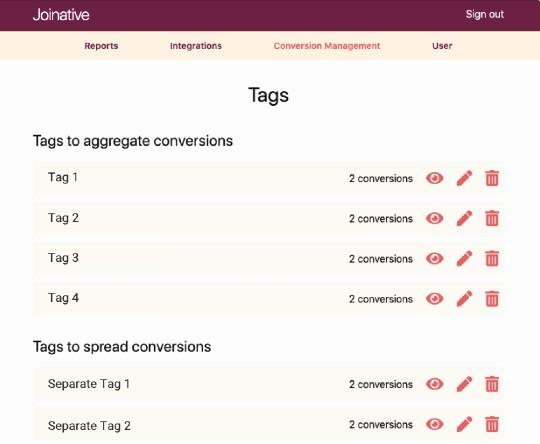This screenshot has height=444, width=540.
Task: Remove Tag 3 via trash icon
Action: pyautogui.click(x=492, y=259)
